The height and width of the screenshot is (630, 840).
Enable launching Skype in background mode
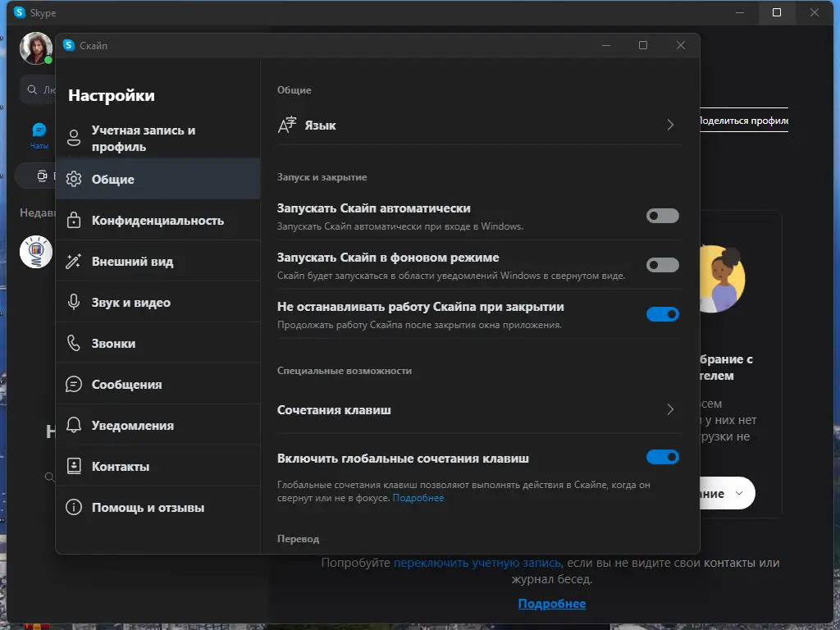click(x=662, y=265)
